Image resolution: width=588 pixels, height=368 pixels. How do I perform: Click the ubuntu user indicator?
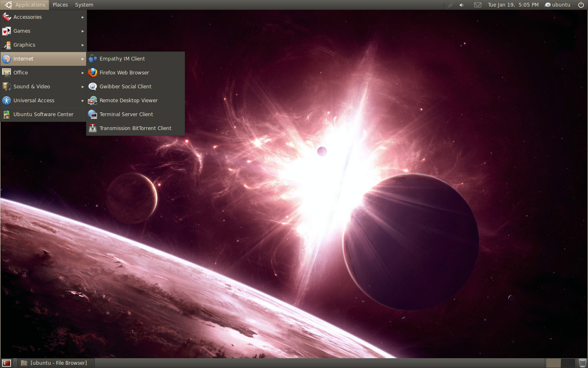pos(557,5)
